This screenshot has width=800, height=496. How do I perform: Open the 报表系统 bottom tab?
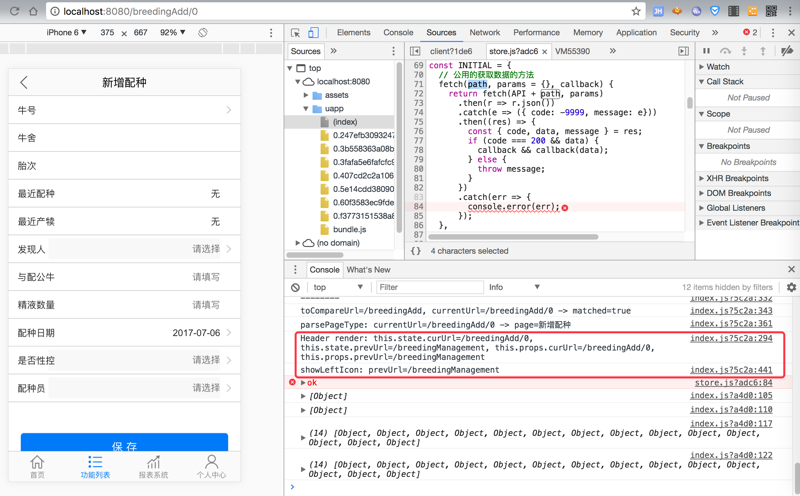pos(154,466)
